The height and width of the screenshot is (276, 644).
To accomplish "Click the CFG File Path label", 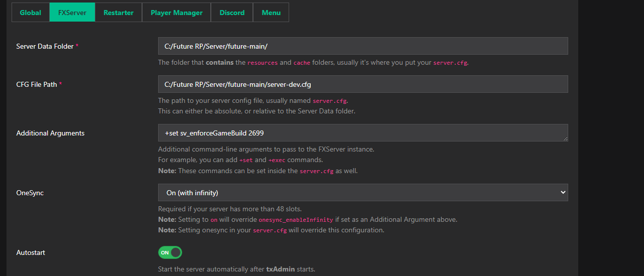I will click(37, 84).
